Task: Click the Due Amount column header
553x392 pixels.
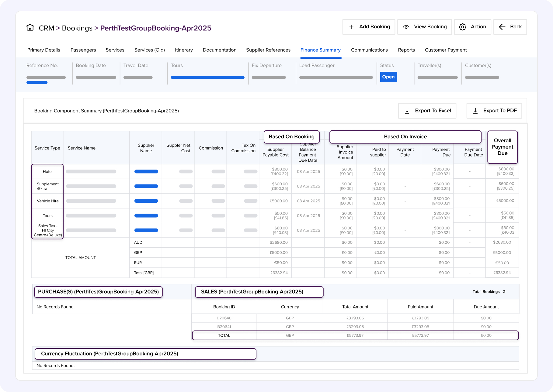Action: [486, 307]
